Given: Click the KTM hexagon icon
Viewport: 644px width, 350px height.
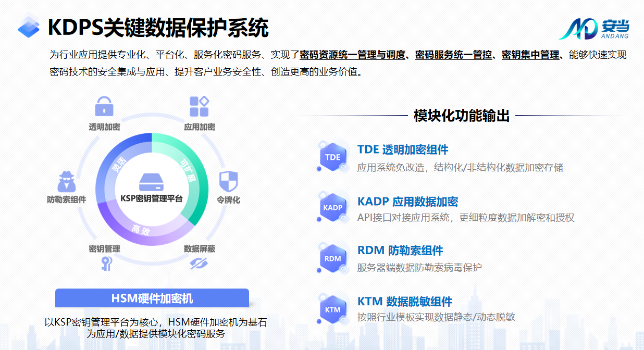Looking at the screenshot, I should 332,309.
